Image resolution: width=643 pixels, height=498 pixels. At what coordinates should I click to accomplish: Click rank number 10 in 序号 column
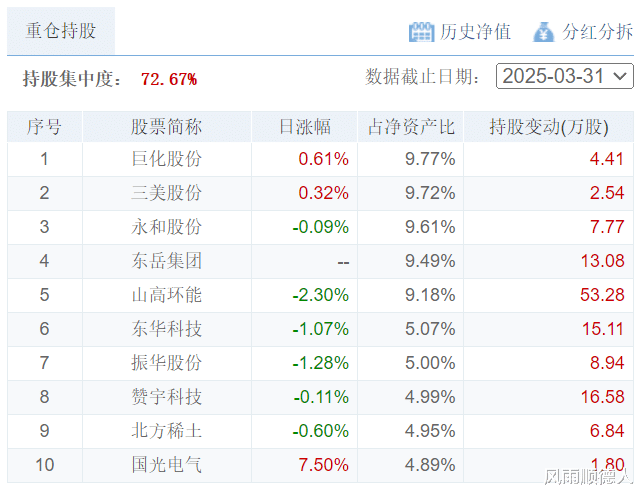(44, 466)
